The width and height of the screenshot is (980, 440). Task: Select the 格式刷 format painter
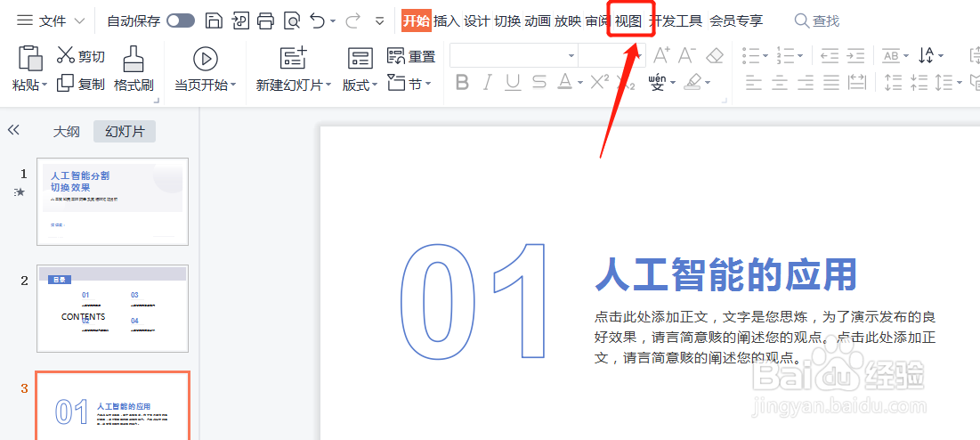coord(134,69)
